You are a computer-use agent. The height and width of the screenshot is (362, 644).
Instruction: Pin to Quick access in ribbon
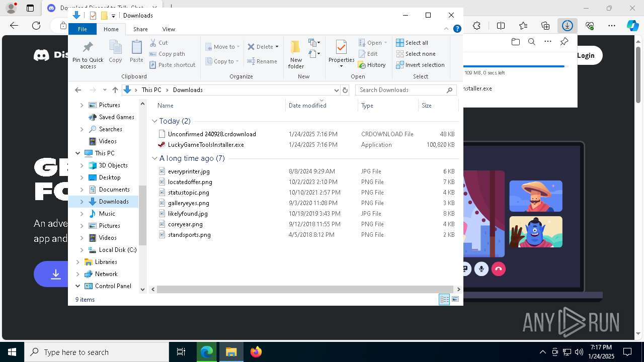[88, 55]
